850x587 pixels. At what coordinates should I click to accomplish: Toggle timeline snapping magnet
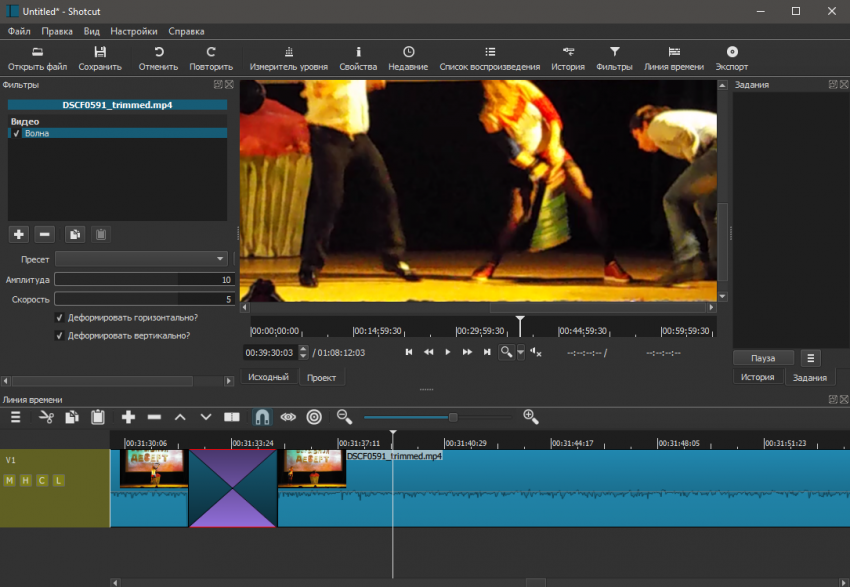[262, 417]
